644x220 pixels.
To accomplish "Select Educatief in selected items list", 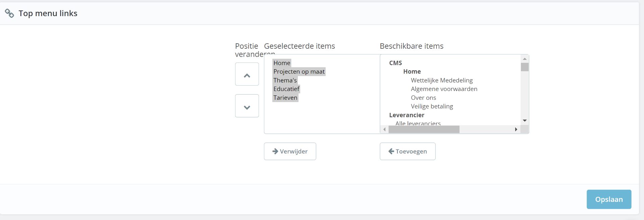I will 286,89.
